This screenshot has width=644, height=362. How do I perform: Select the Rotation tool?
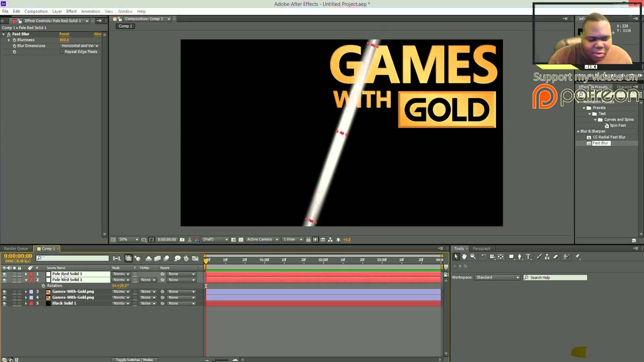[484, 256]
